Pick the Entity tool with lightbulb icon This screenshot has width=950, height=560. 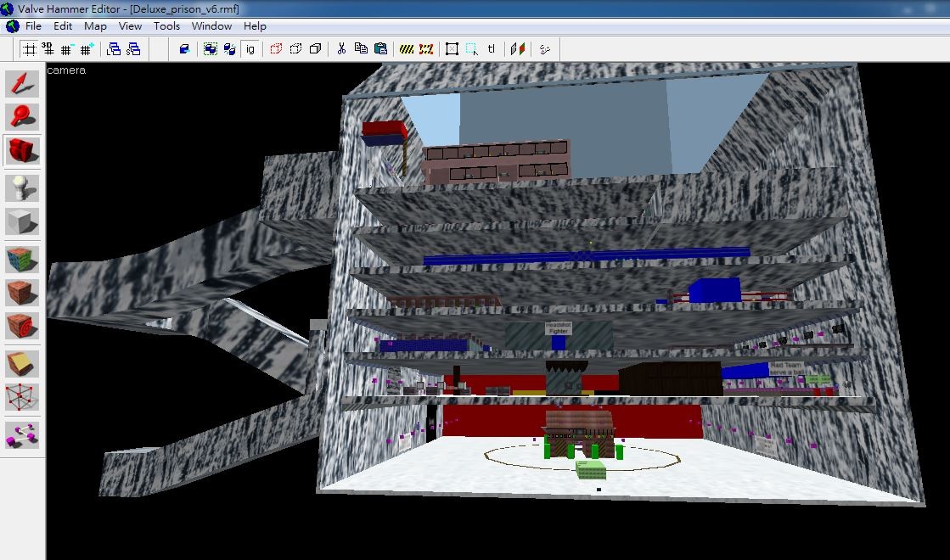click(x=22, y=188)
